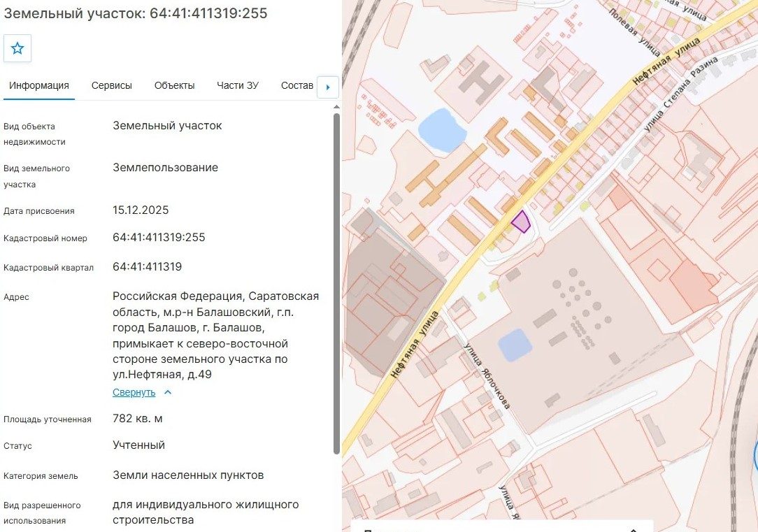This screenshot has height=532, width=758.
Task: Add parcel to favorites with star icon
Action: click(x=17, y=48)
